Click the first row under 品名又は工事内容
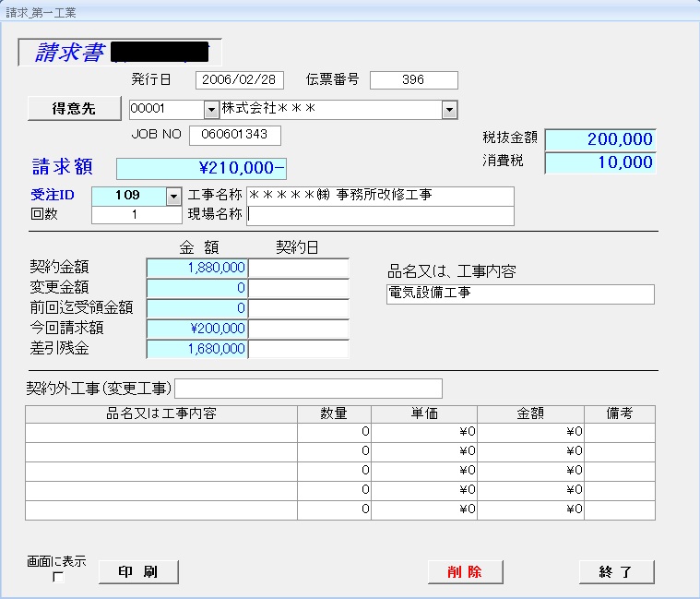 point(161,432)
